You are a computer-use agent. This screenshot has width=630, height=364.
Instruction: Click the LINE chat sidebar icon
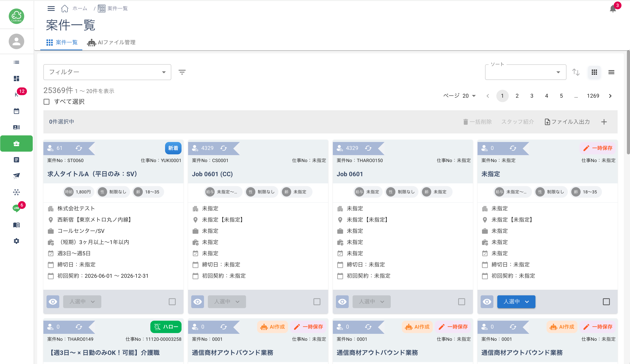point(16,208)
